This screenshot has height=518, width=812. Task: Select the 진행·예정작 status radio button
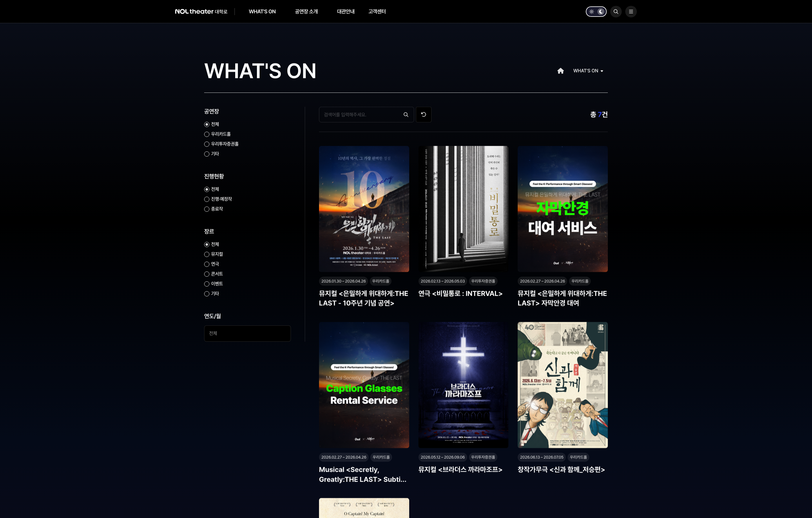tap(207, 199)
